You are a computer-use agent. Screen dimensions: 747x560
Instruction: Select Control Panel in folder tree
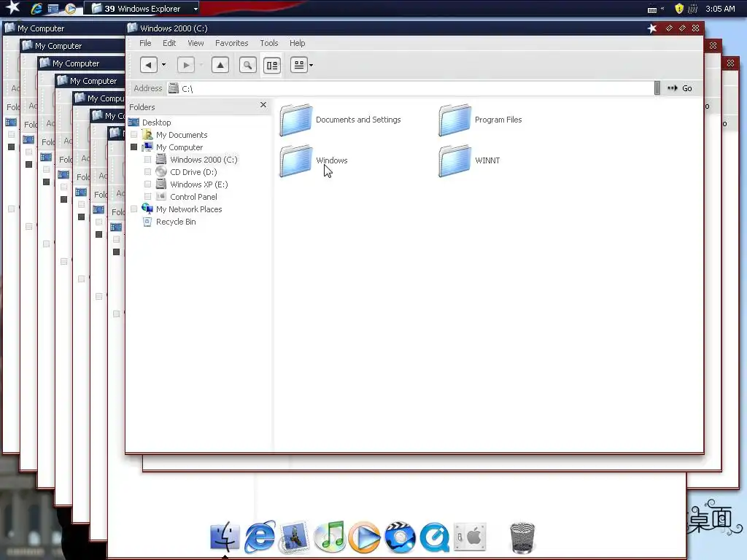click(x=193, y=197)
